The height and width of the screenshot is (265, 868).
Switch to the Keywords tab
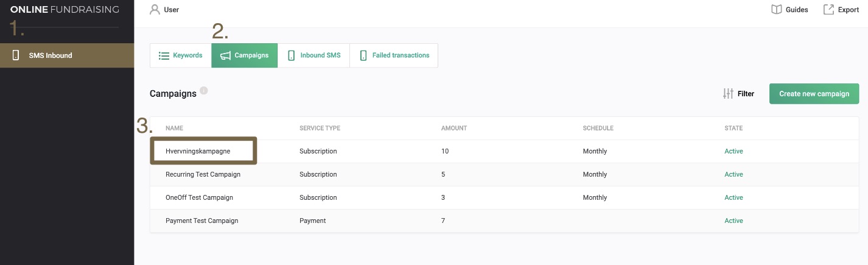point(181,55)
